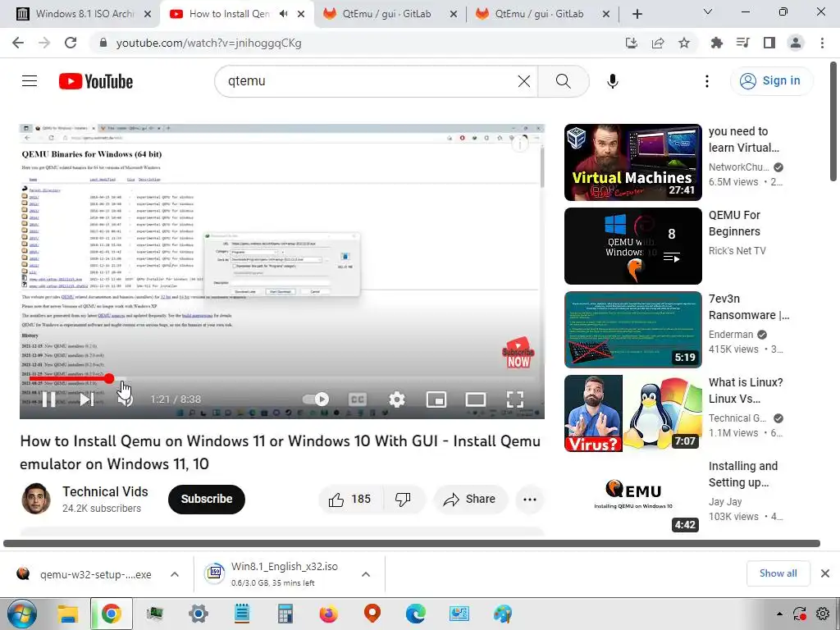Open Microsoft Edge from the taskbar
This screenshot has height=630, width=840.
click(x=416, y=614)
